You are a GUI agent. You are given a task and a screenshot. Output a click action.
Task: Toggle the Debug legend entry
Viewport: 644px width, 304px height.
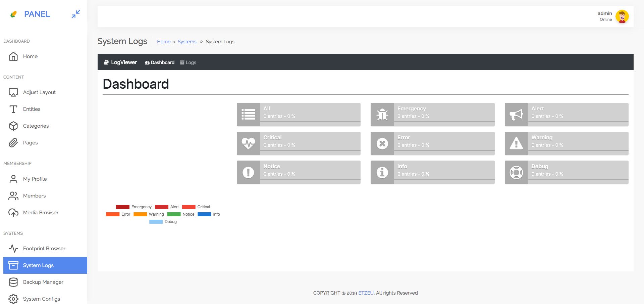coord(163,222)
